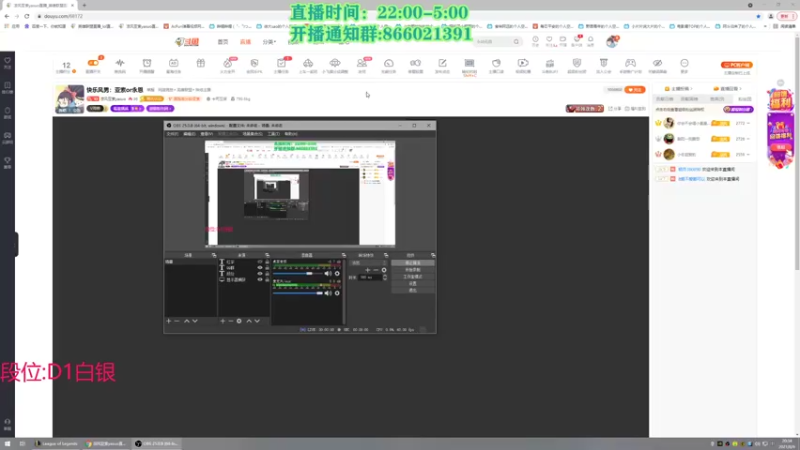Open the Windows Start menu
Image resolution: width=800 pixels, height=450 pixels.
point(7,444)
